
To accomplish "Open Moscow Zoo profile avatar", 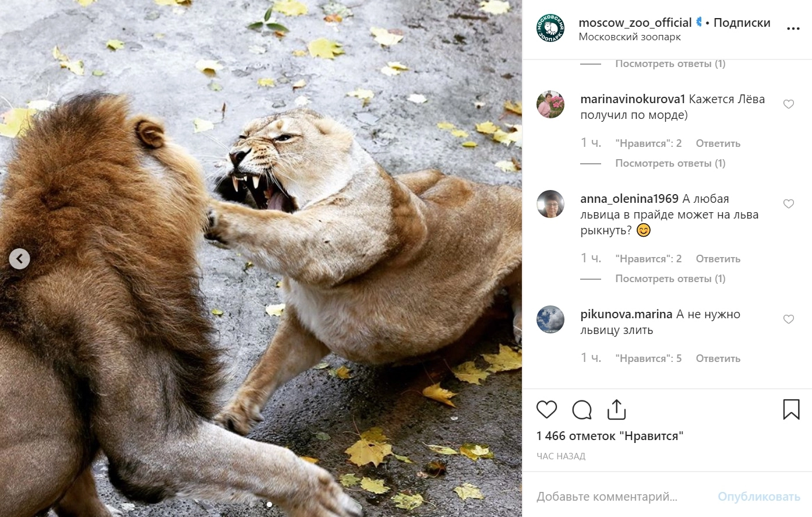I will 550,29.
